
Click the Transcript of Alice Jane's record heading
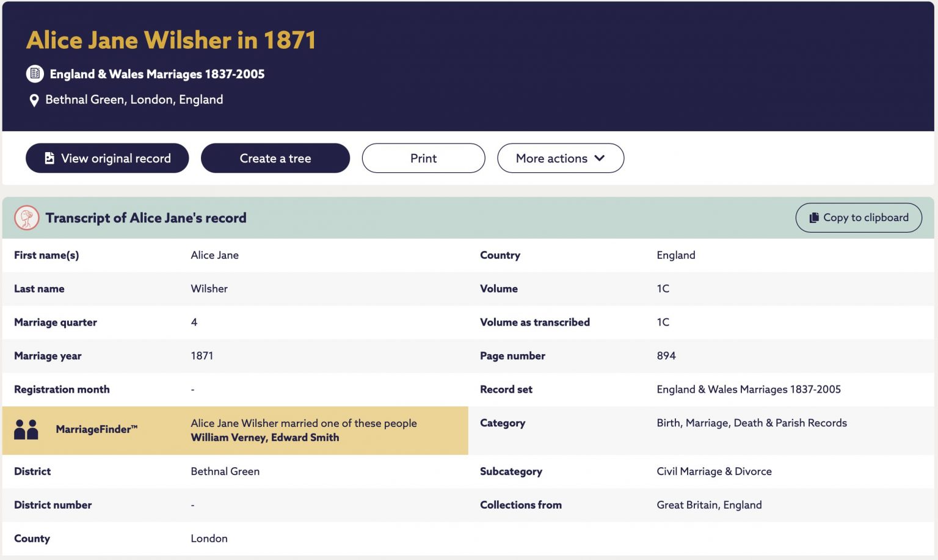pyautogui.click(x=146, y=217)
